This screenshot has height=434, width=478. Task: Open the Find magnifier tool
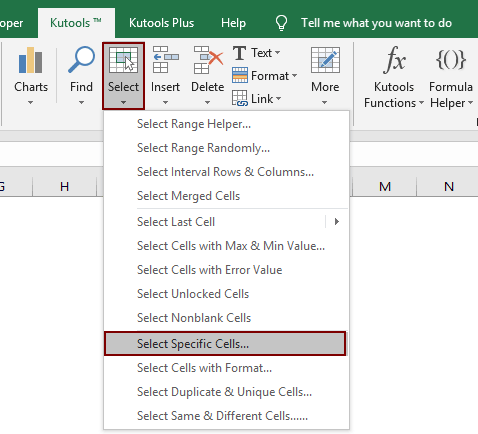point(81,60)
